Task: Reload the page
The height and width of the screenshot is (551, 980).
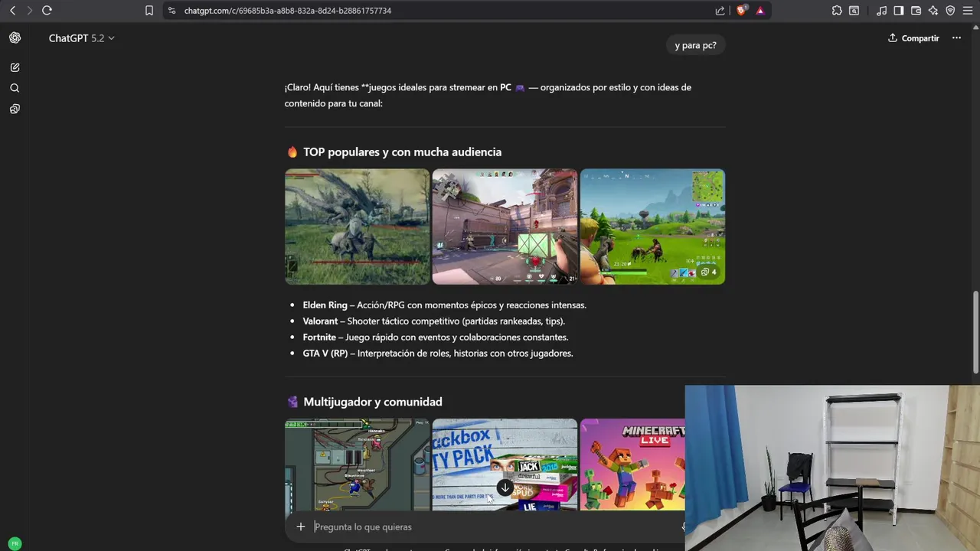Action: [x=47, y=11]
